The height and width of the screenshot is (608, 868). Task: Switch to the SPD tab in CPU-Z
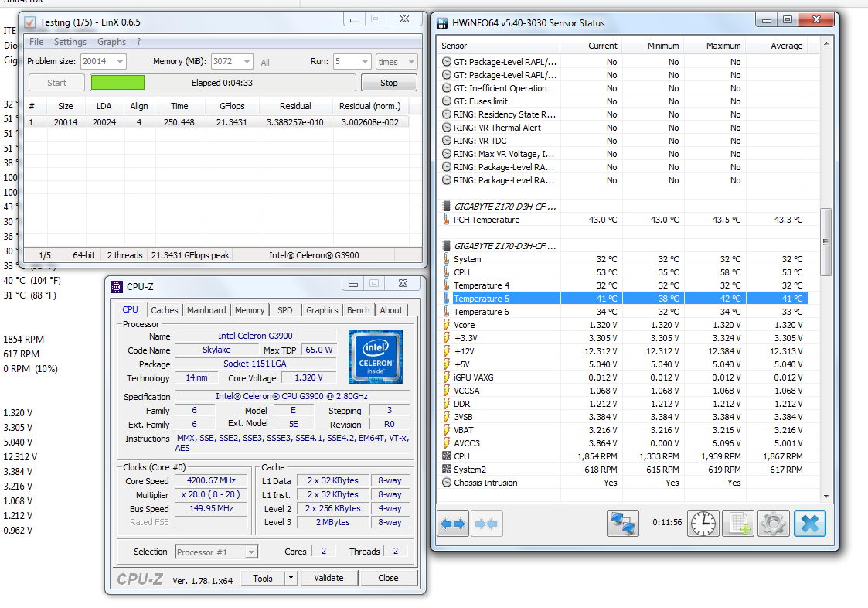(285, 310)
